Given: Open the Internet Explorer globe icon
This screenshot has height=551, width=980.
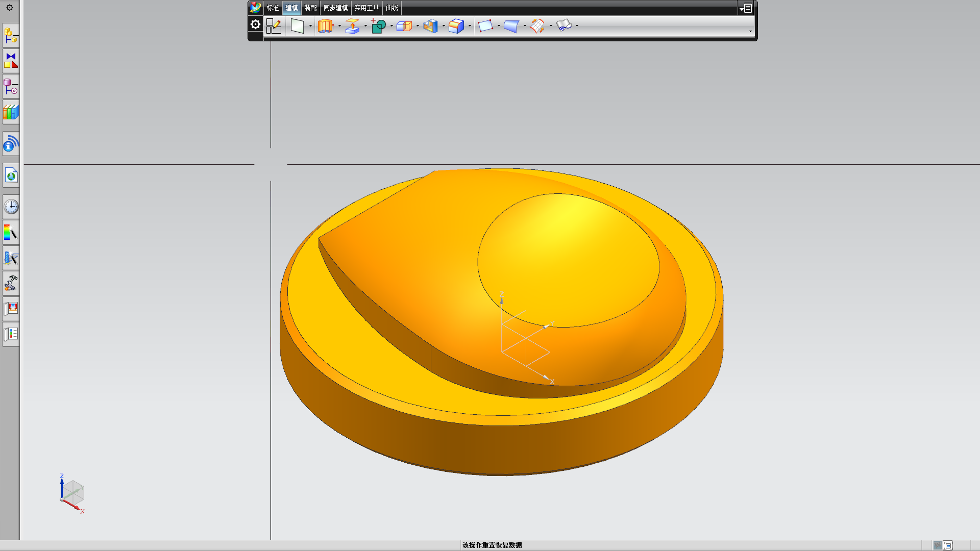Looking at the screenshot, I should point(11,176).
